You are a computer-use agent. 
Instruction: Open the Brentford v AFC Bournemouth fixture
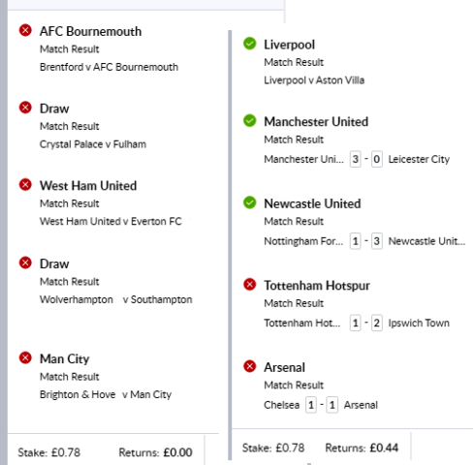coord(109,67)
